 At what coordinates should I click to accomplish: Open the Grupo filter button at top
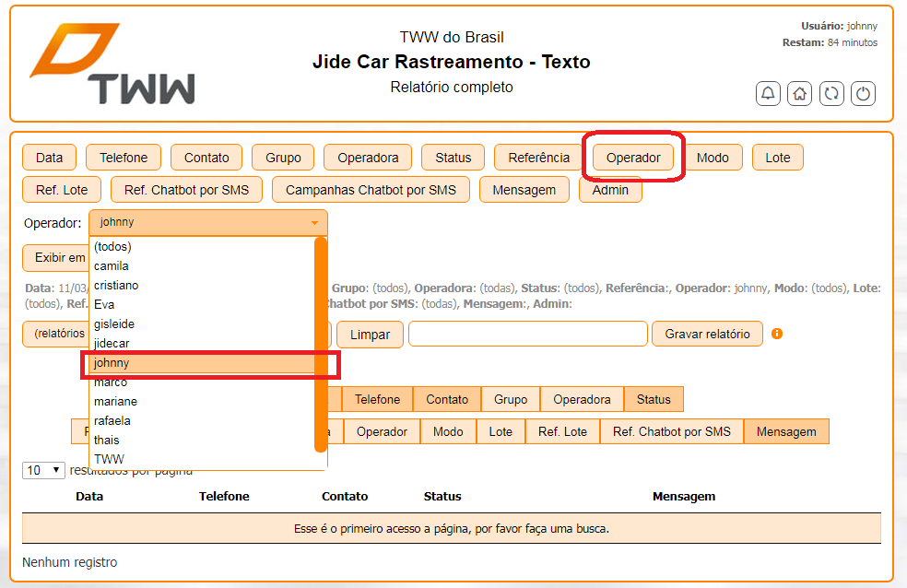click(x=283, y=158)
